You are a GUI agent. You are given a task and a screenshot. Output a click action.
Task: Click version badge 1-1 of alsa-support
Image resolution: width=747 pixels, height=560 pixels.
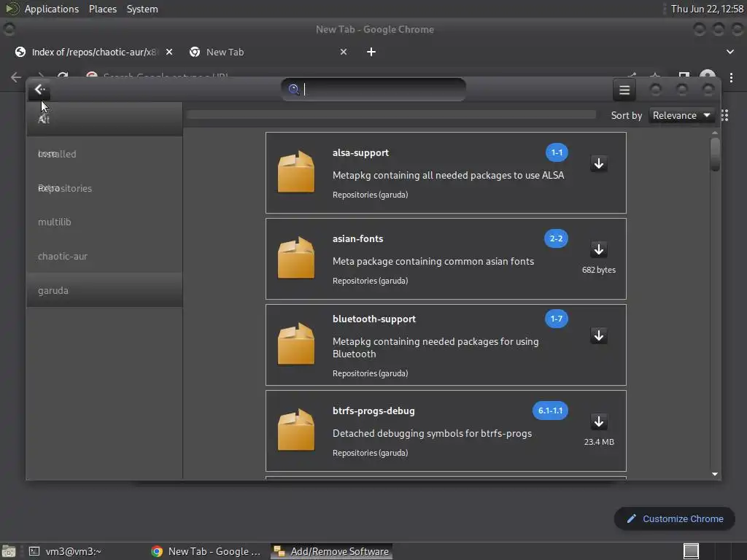[557, 152]
